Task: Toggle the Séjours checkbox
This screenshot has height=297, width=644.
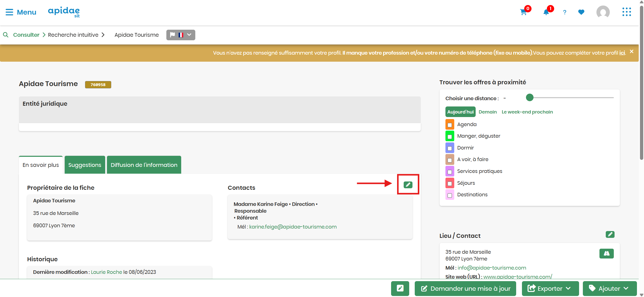Action: pos(450,183)
